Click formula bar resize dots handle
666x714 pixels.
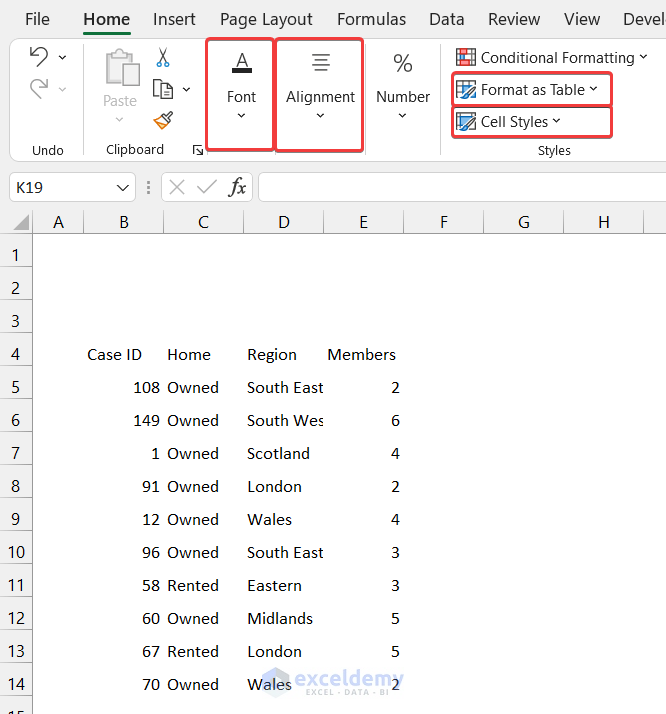(x=148, y=187)
